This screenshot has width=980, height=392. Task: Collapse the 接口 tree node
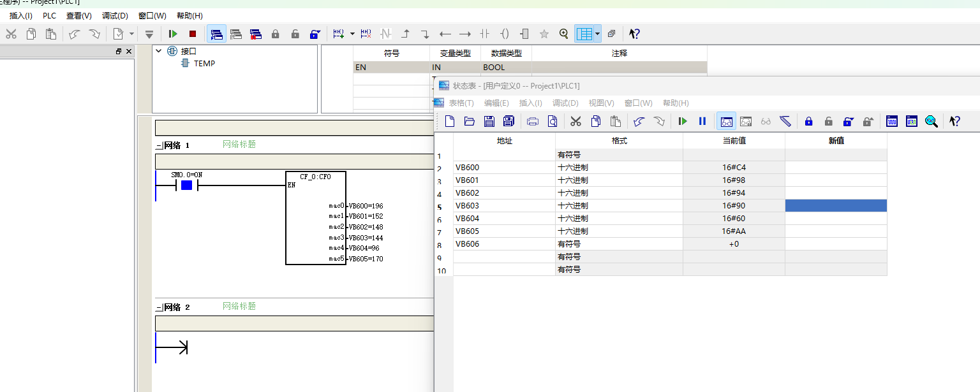coord(159,51)
